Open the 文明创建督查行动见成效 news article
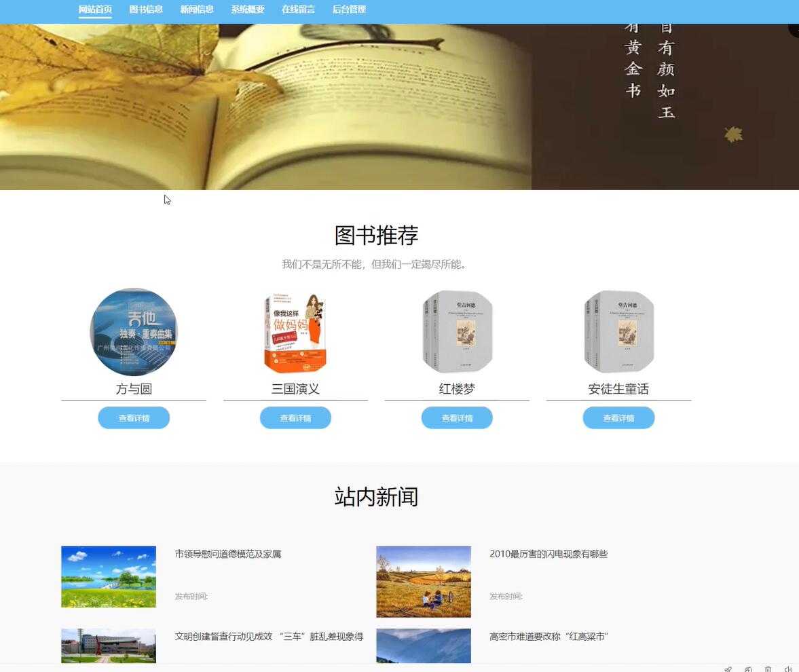Viewport: 799px width, 672px height. [x=269, y=636]
